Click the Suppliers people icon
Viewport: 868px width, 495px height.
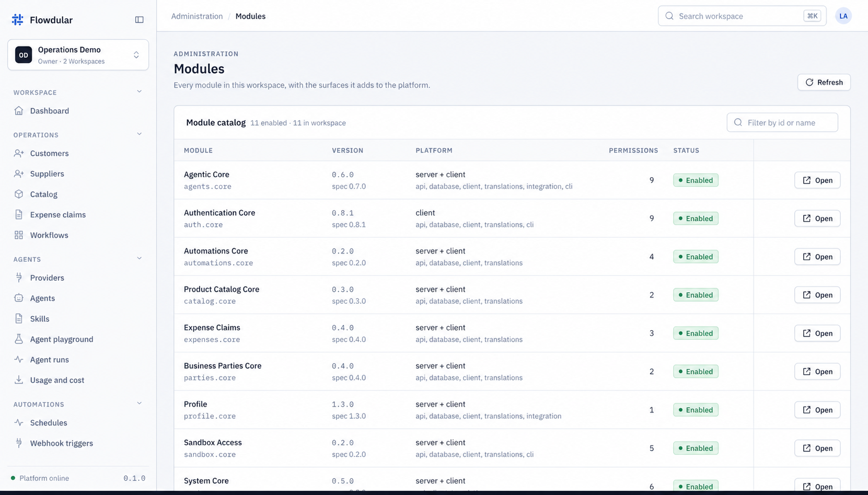coord(19,174)
